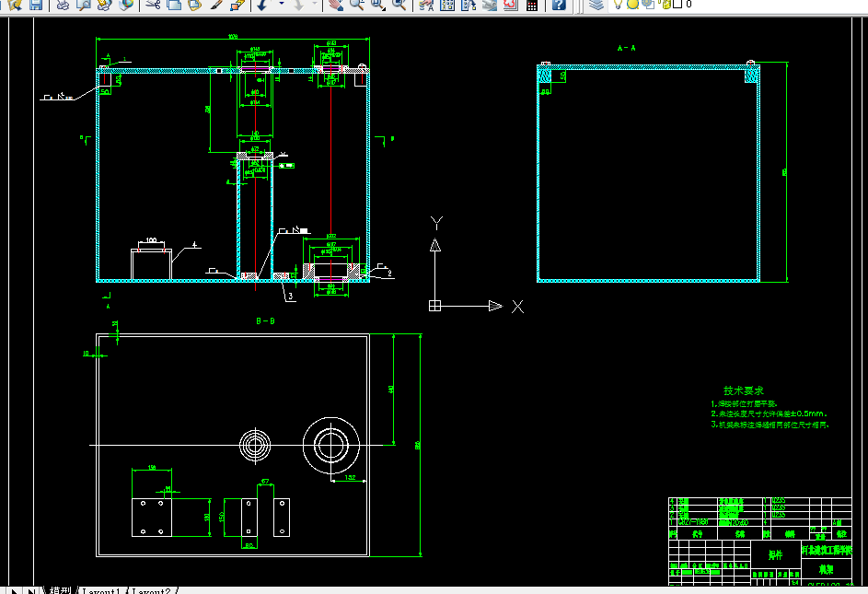
Task: Expand the Redo history dropdown arrow
Action: (x=315, y=4)
